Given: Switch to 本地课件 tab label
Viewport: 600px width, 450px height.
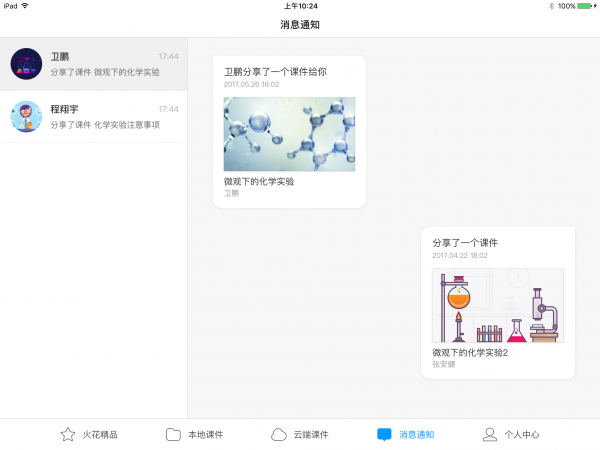Looking at the screenshot, I should pos(205,435).
